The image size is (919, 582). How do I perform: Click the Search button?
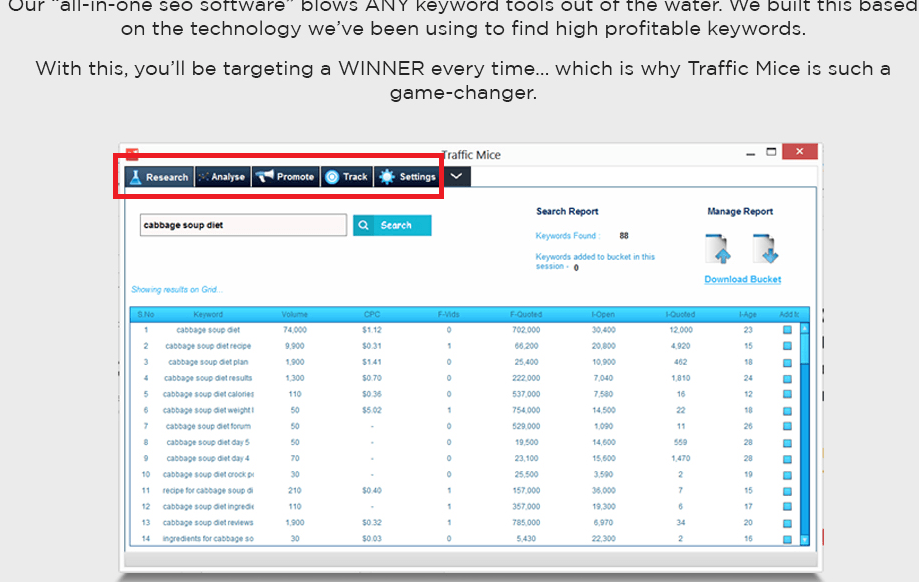392,225
